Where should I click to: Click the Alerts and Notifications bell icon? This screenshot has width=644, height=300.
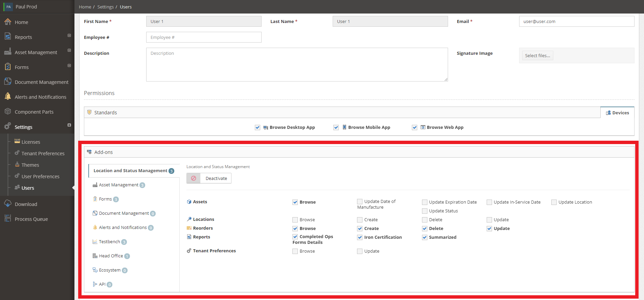7,96
